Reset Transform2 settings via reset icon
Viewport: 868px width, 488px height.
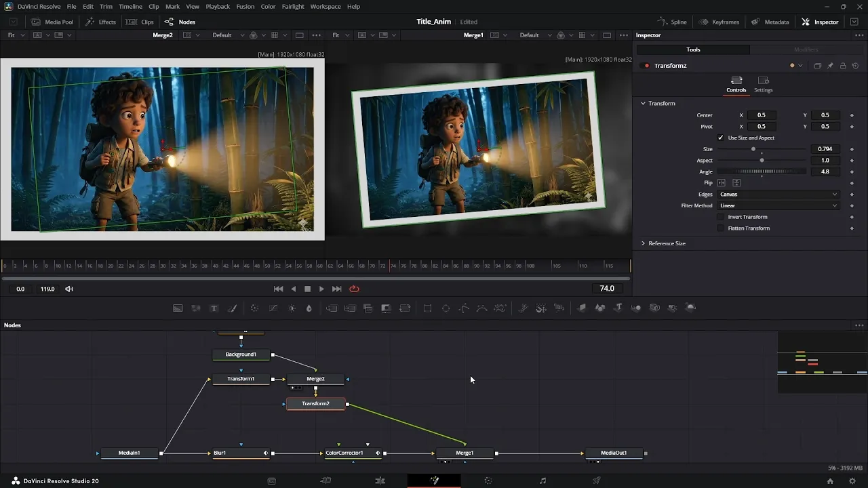click(x=856, y=66)
